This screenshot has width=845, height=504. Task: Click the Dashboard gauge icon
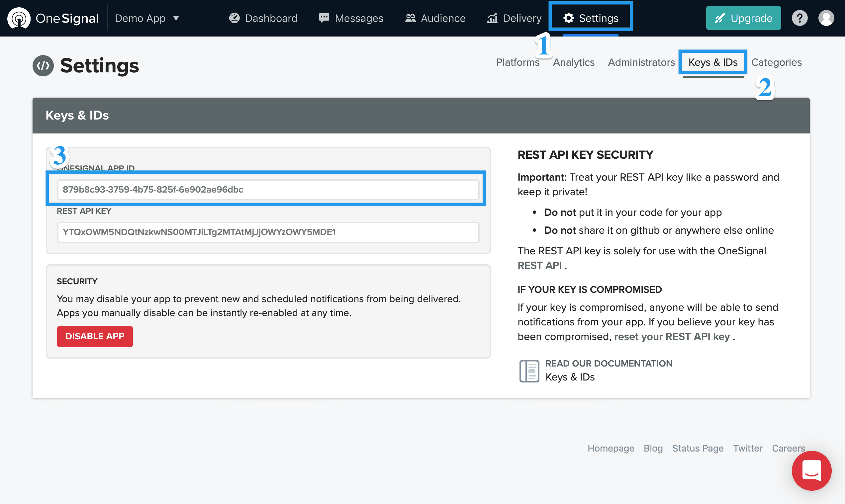(234, 18)
